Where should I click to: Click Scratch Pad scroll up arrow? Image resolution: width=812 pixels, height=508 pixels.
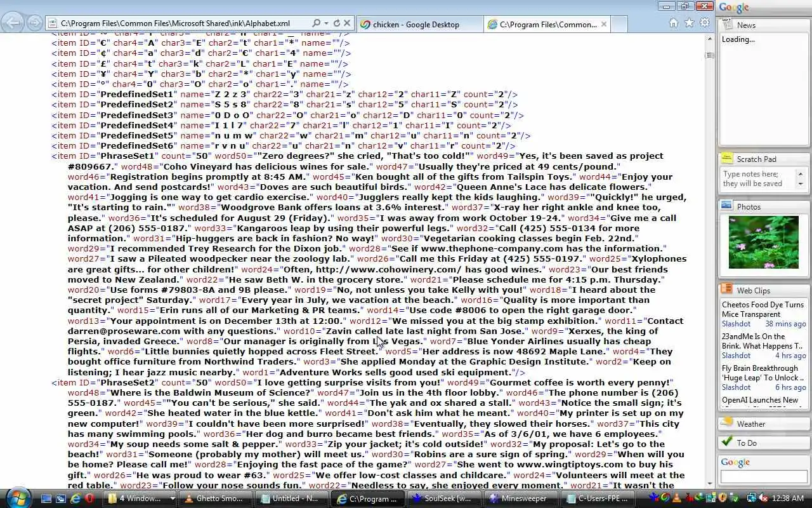801,173
